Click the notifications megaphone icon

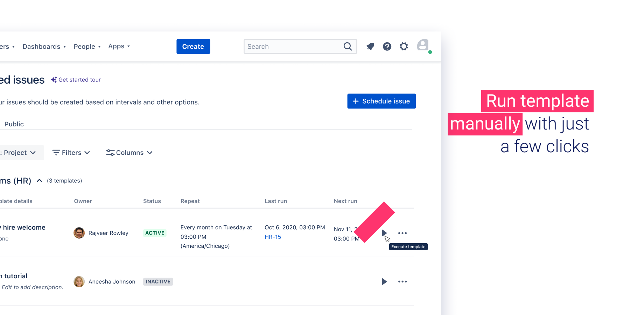pyautogui.click(x=370, y=47)
